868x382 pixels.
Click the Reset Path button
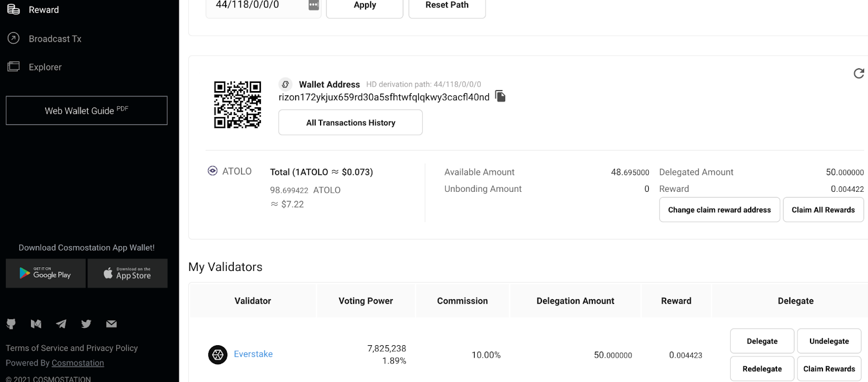coord(446,7)
